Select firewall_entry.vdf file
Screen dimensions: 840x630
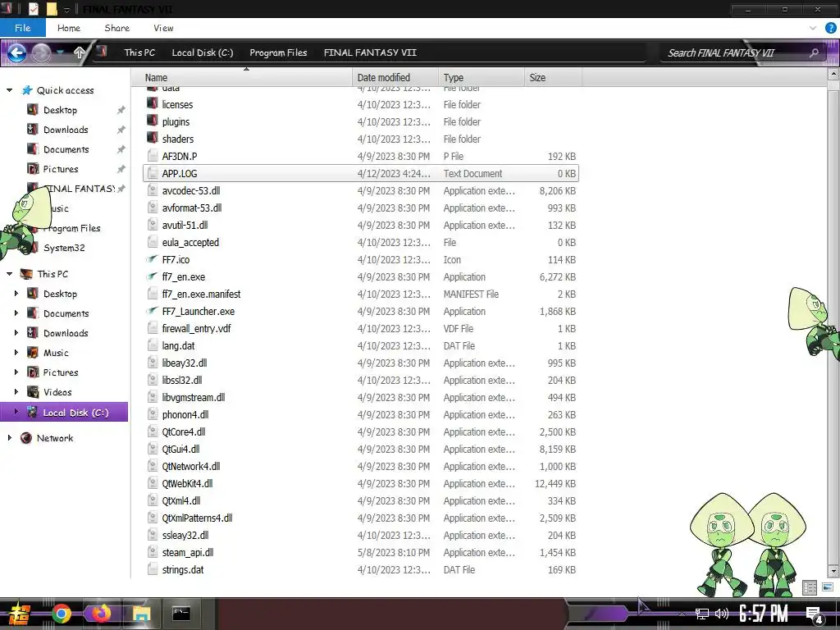[x=361, y=328]
